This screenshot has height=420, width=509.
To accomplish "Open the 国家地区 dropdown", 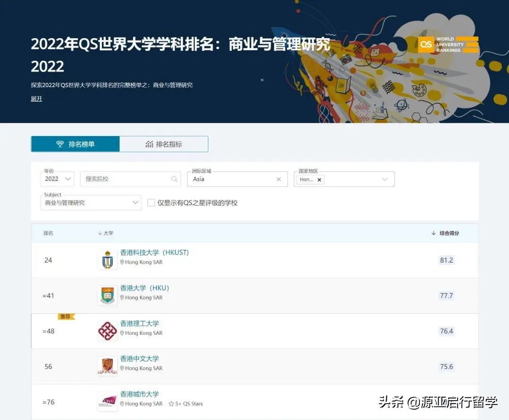I will pos(386,179).
